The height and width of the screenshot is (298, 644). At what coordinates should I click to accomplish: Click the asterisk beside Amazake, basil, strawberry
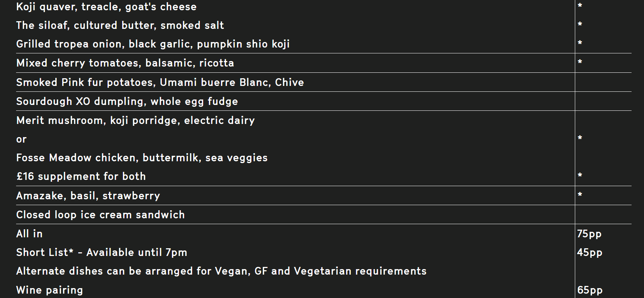coord(580,195)
